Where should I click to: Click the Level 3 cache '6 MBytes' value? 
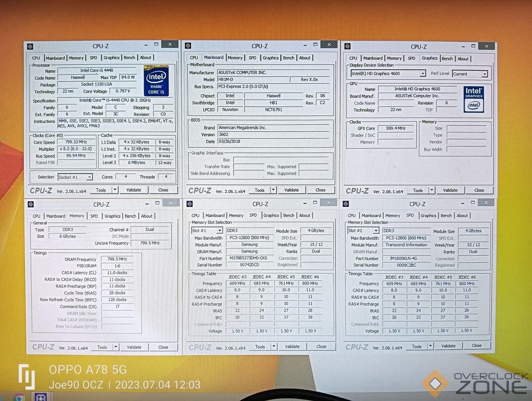click(137, 163)
